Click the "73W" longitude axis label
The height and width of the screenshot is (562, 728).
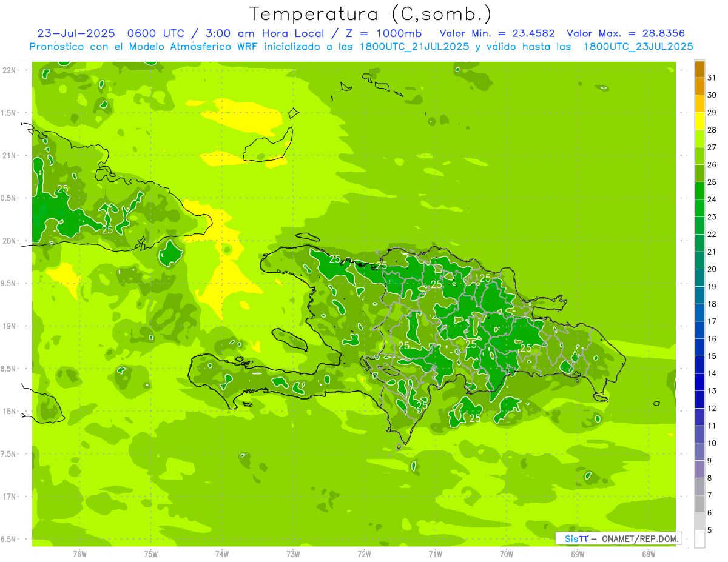click(x=293, y=554)
